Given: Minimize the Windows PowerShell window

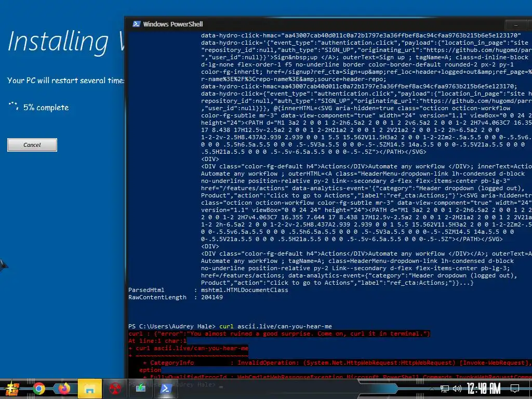Looking at the screenshot, I should tap(516, 25).
